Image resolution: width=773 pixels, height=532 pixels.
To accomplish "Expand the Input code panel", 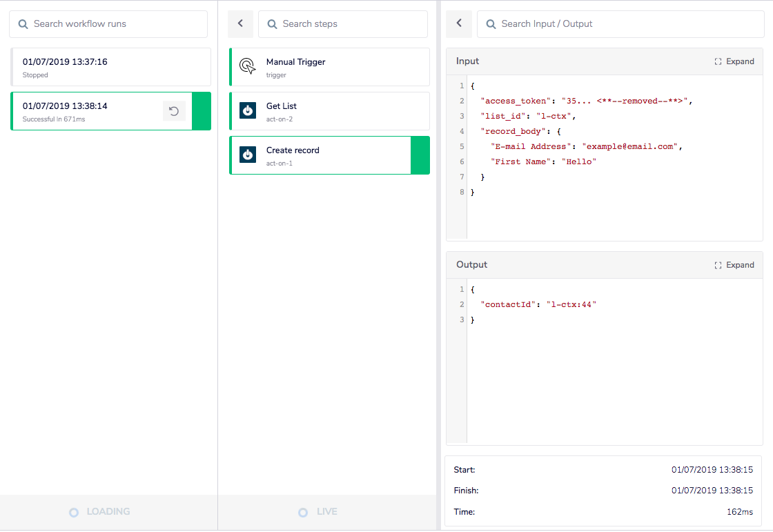I will (734, 61).
